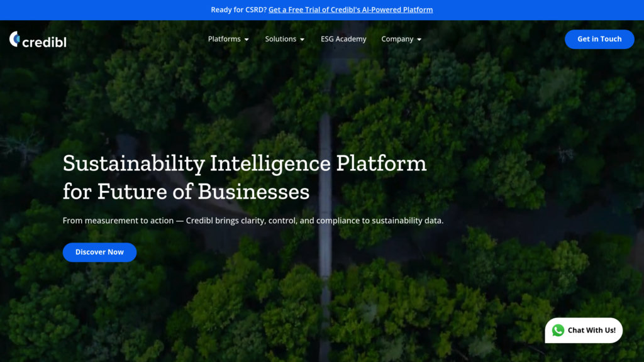The image size is (644, 362).
Task: Click the green WhatsApp icon
Action: (x=558, y=329)
